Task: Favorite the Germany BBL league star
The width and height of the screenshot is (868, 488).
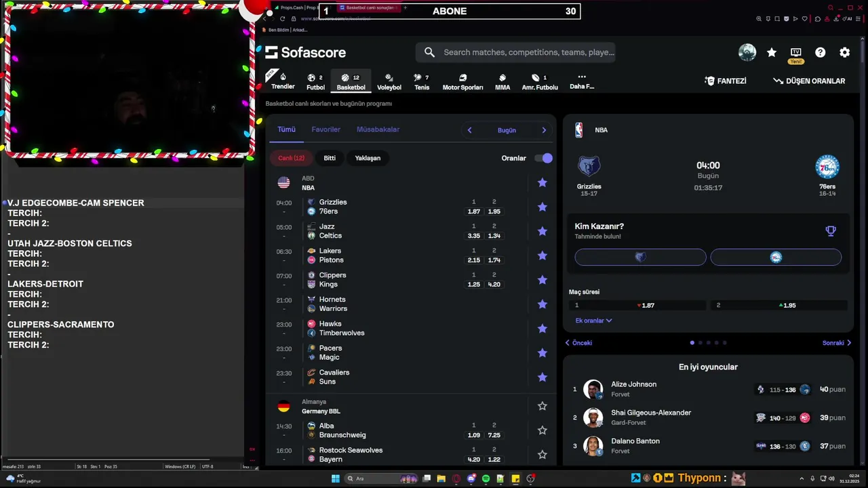Action: [542, 406]
